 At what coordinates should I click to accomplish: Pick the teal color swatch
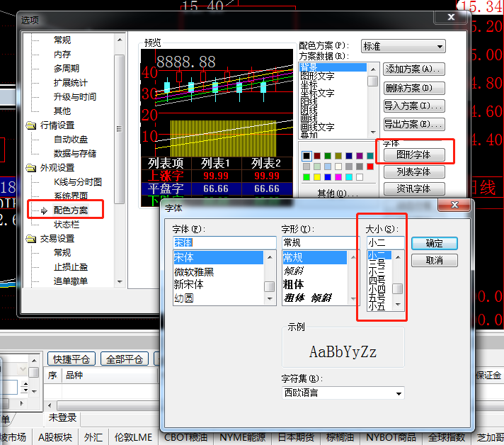370,156
